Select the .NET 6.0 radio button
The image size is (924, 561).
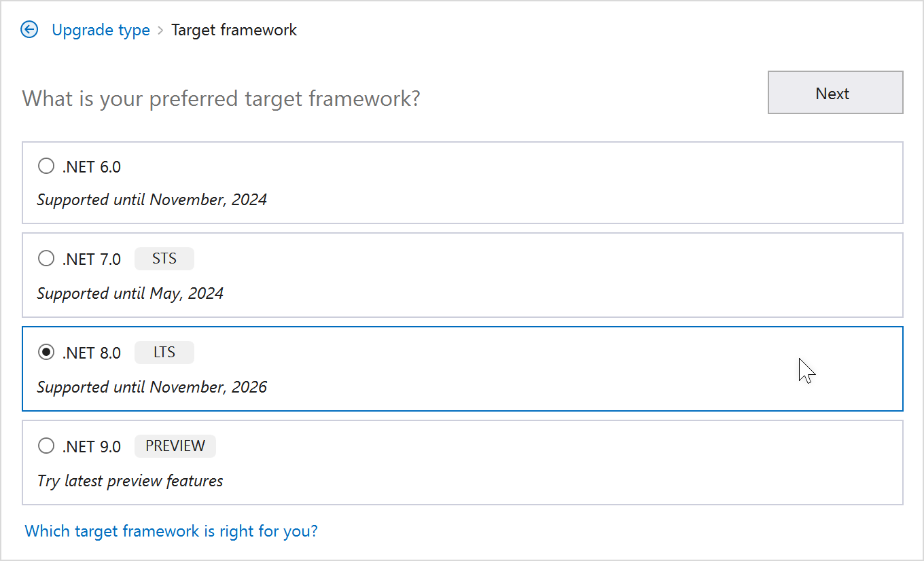coord(46,166)
